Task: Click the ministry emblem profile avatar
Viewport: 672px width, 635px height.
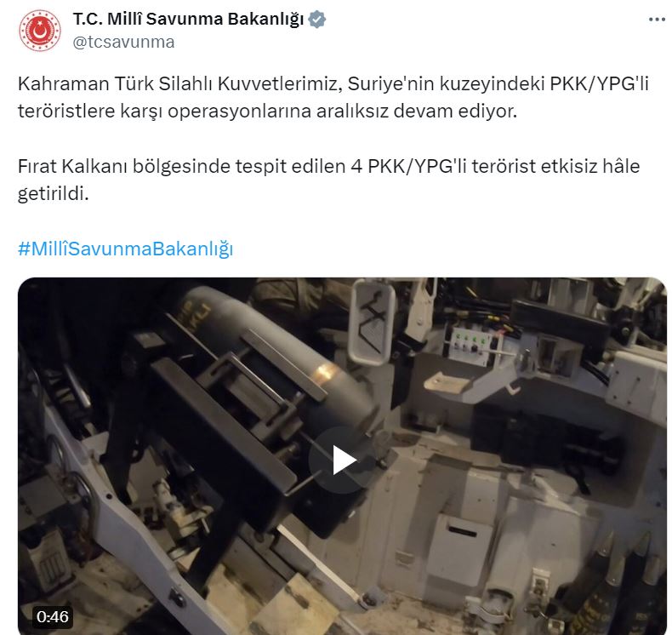Action: click(39, 31)
